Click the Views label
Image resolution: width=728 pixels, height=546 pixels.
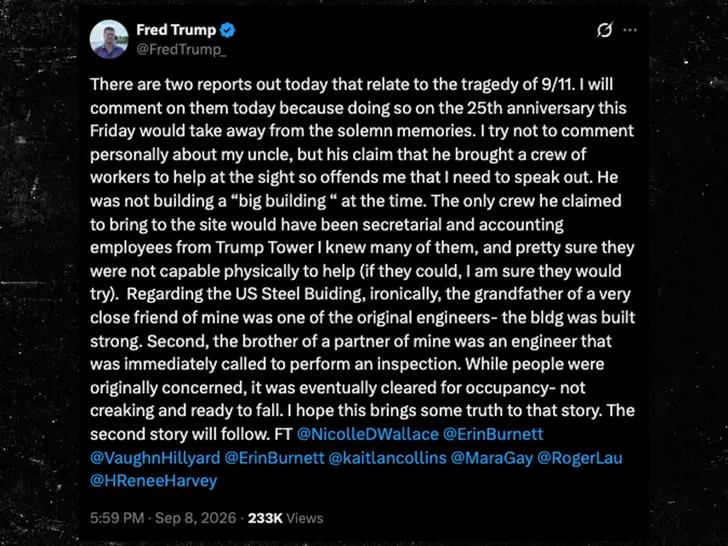pos(305,518)
